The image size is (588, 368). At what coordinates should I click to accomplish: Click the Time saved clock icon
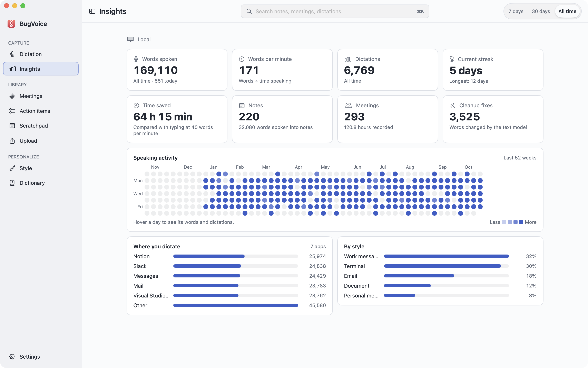pos(136,105)
